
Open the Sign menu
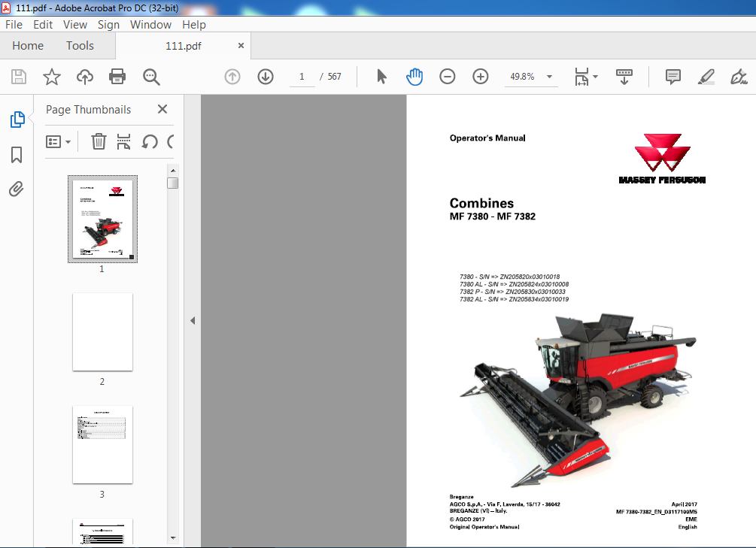[108, 25]
